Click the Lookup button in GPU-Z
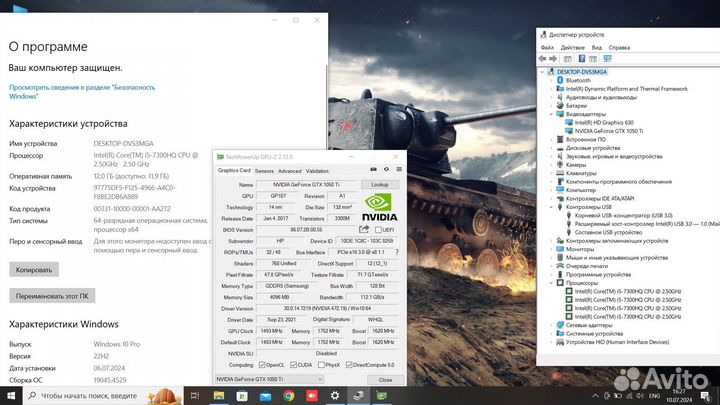 (x=380, y=185)
